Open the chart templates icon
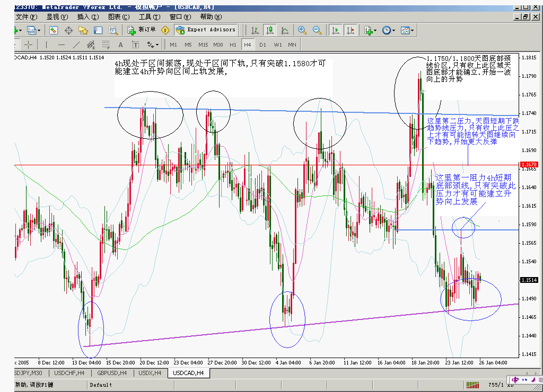 click(405, 30)
